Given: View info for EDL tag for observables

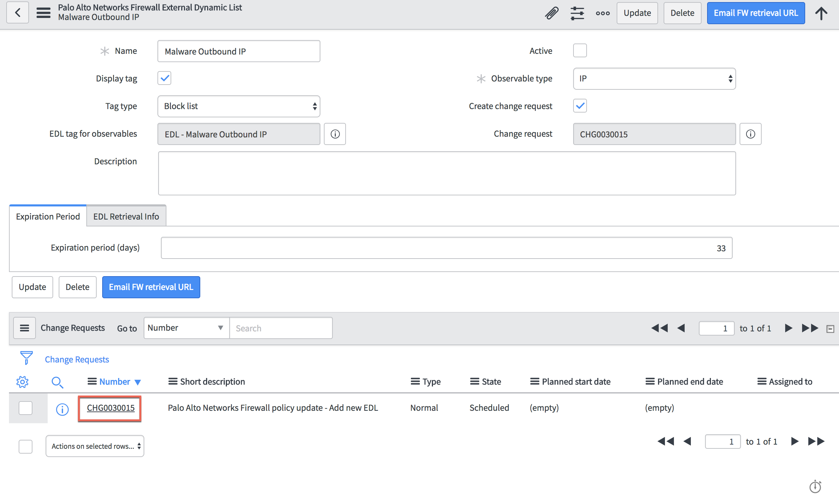Looking at the screenshot, I should (x=335, y=134).
